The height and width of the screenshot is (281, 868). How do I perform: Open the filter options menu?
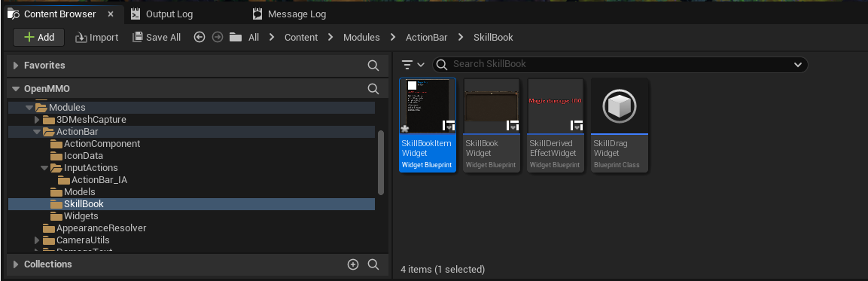pos(413,64)
